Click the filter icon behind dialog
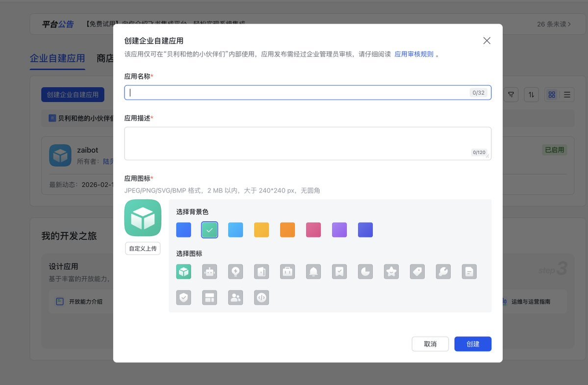 pyautogui.click(x=511, y=95)
